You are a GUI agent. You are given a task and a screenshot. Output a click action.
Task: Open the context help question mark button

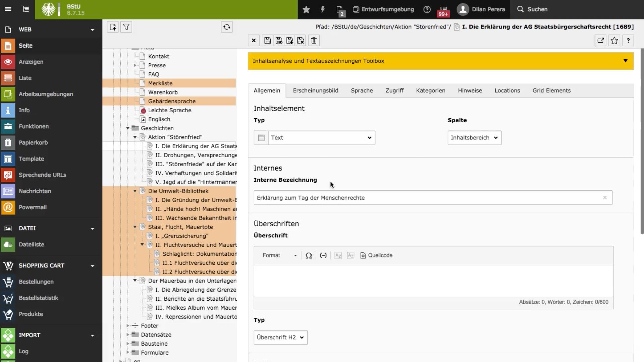(628, 41)
